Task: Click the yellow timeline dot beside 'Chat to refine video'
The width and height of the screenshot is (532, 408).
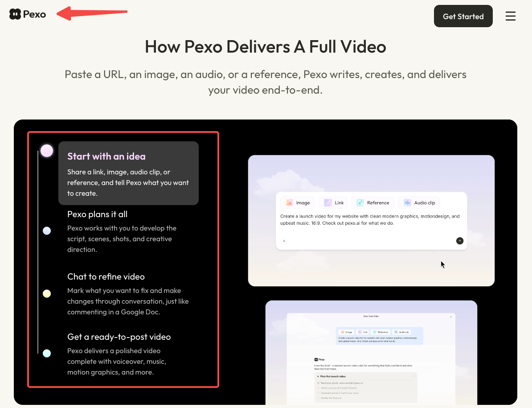Action: pyautogui.click(x=47, y=293)
